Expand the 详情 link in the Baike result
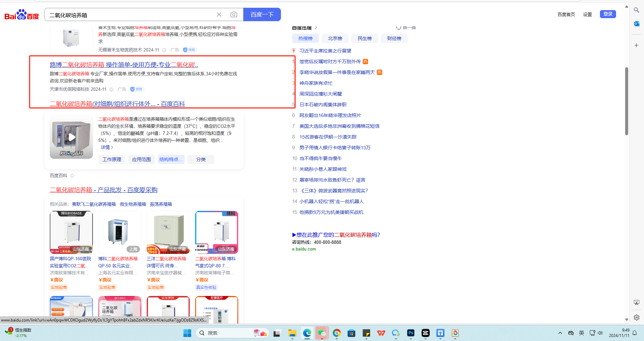Screen dimensions: 644x341 [107, 147]
